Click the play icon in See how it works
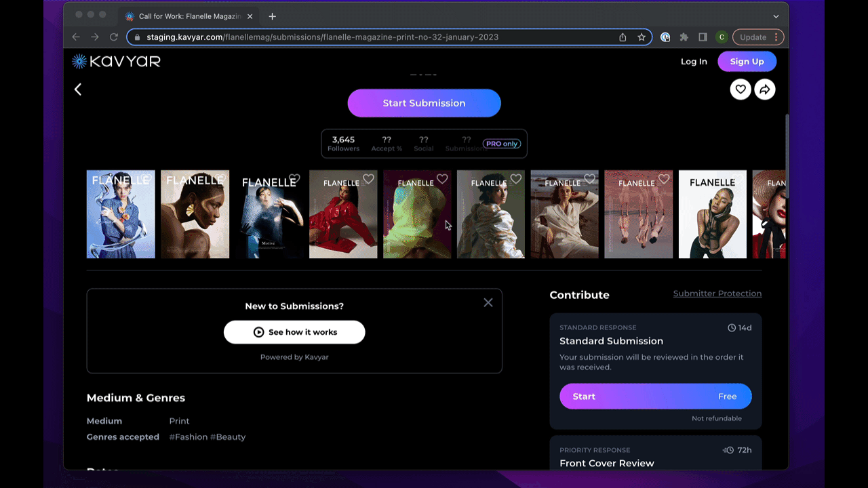 (x=258, y=332)
